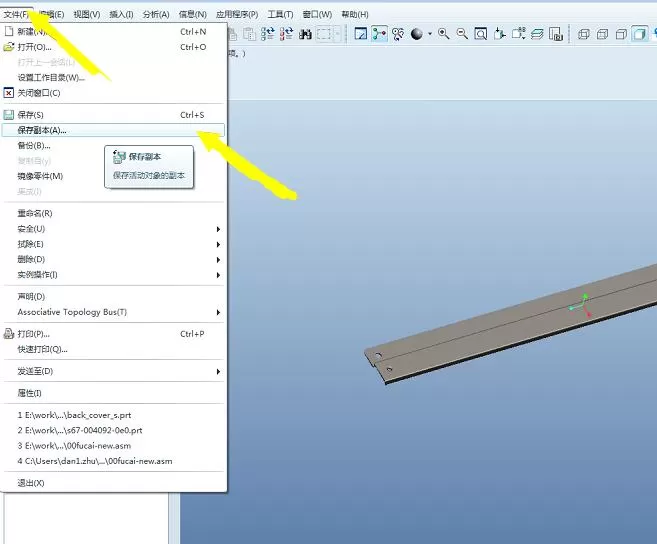
Task: Click the regenerate model icon
Action: click(267, 34)
